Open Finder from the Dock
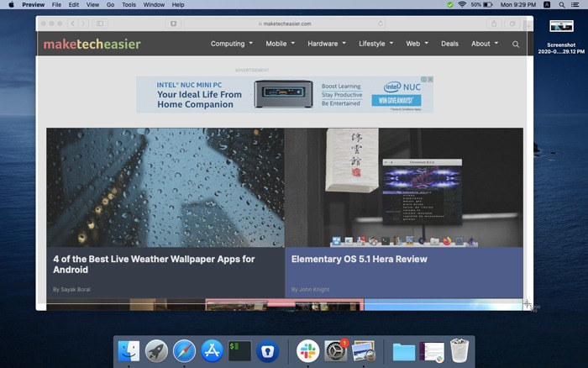Screen dimensions: 588x368 129,351
